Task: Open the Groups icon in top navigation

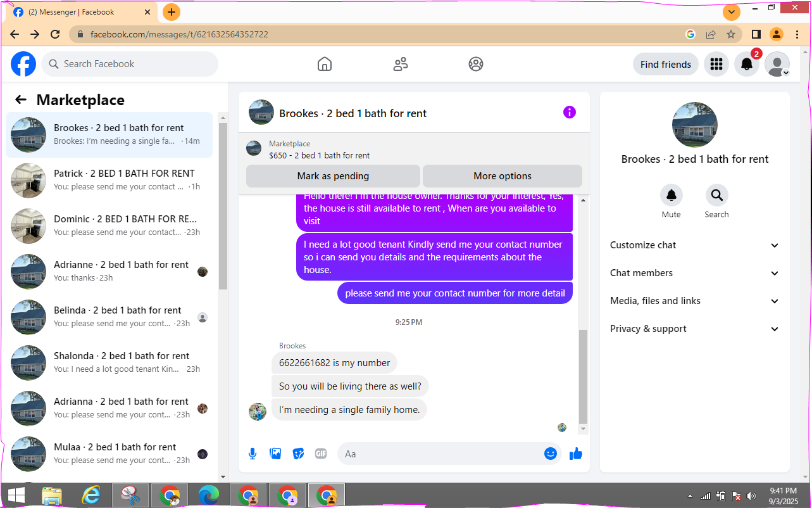Action: [x=476, y=64]
